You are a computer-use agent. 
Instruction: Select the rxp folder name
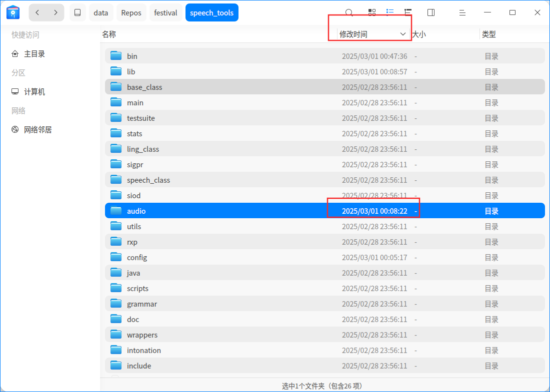click(x=132, y=242)
